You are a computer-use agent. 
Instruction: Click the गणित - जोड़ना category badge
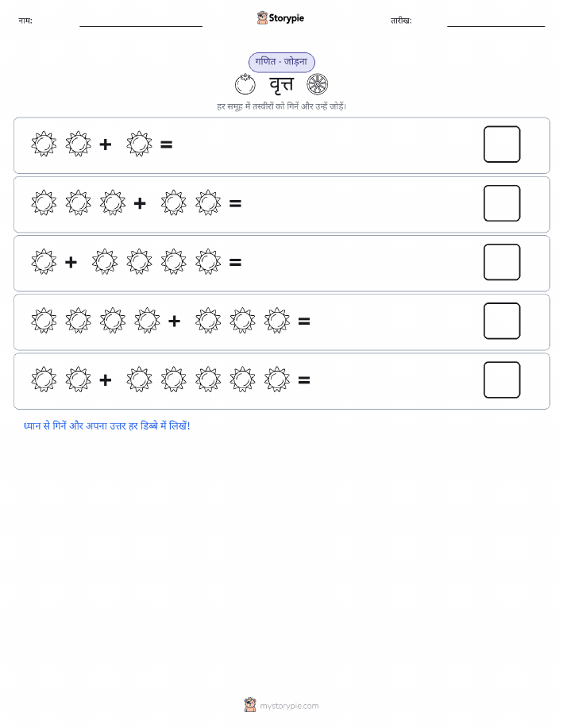tap(281, 62)
